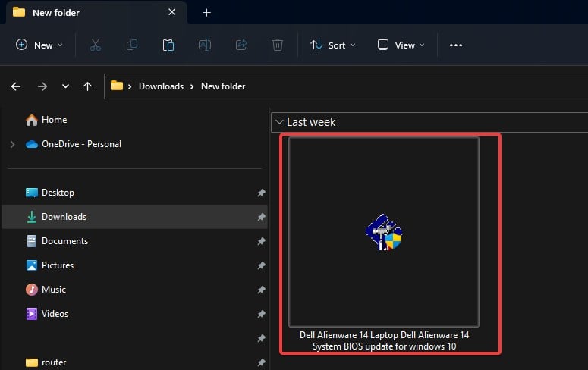Image resolution: width=588 pixels, height=370 pixels.
Task: Go up one folder level arrow
Action: tap(87, 86)
